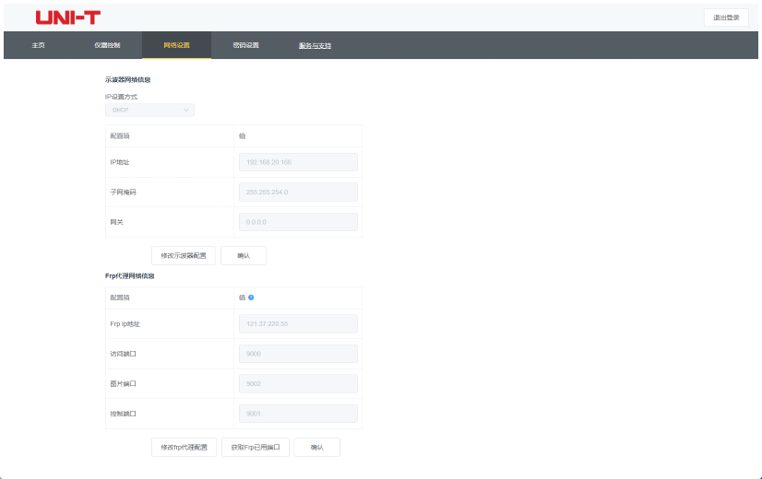This screenshot has width=762, height=479.
Task: Click 配置项 header in the oscilloscope table
Action: [x=120, y=136]
